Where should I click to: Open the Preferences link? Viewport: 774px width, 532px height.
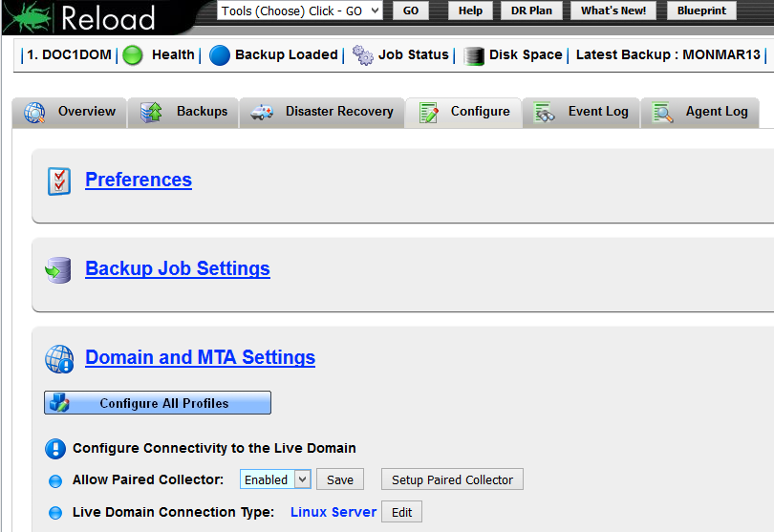click(139, 180)
